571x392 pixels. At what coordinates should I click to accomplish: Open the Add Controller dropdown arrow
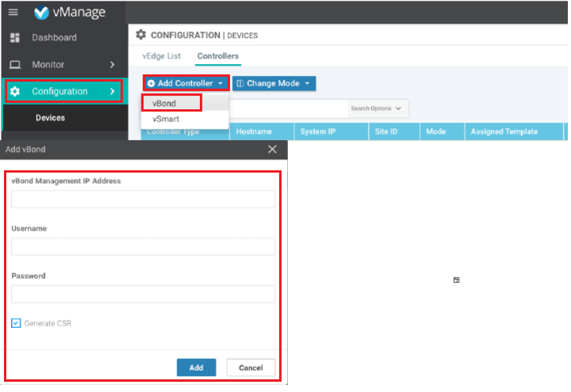click(221, 83)
